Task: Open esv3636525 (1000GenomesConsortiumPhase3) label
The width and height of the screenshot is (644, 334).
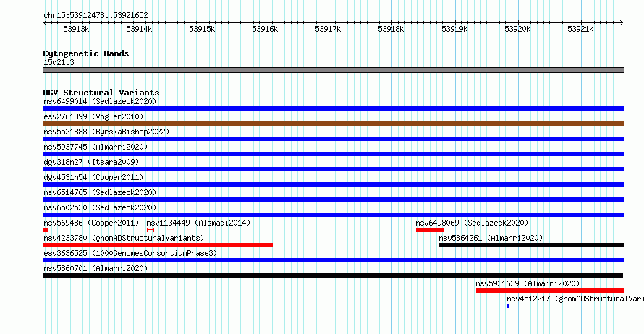Action: [x=130, y=253]
